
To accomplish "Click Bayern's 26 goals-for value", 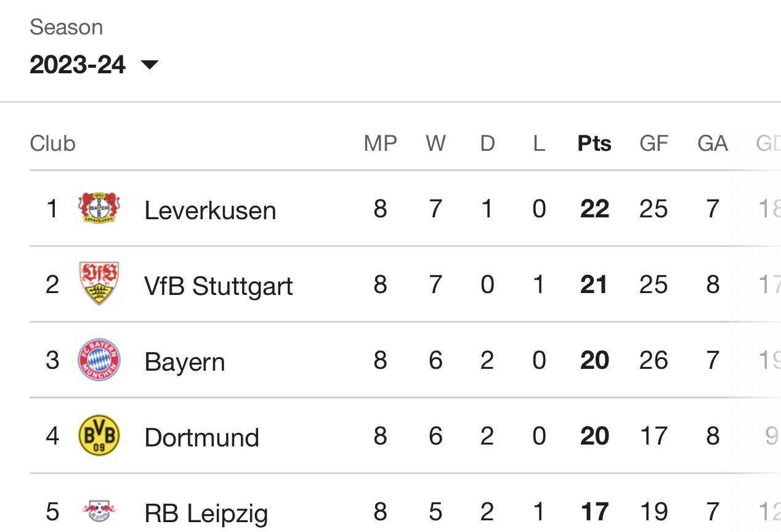I will [x=654, y=360].
